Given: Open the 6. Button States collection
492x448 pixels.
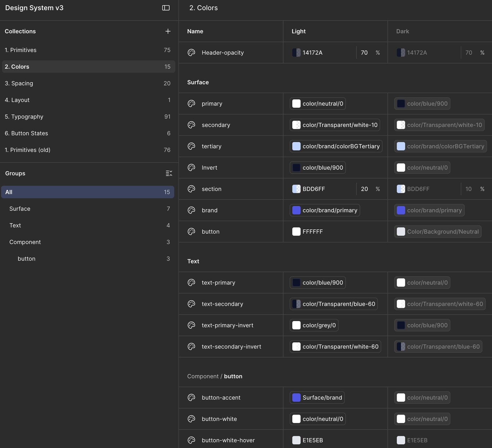Looking at the screenshot, I should click(x=89, y=133).
